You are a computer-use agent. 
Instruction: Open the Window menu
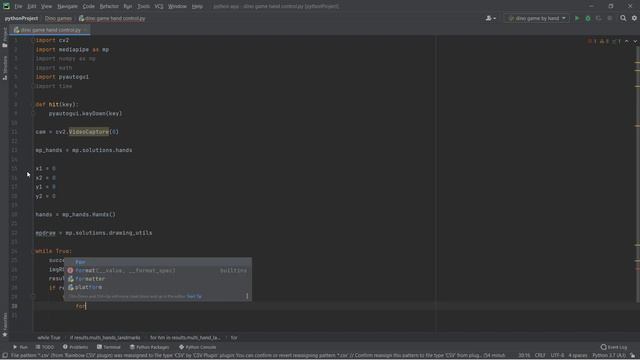pos(177,7)
